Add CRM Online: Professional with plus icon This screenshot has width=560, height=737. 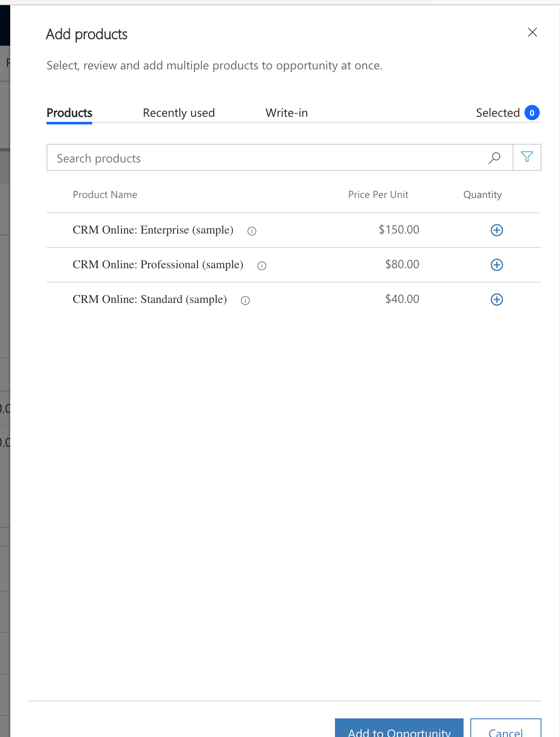(497, 265)
